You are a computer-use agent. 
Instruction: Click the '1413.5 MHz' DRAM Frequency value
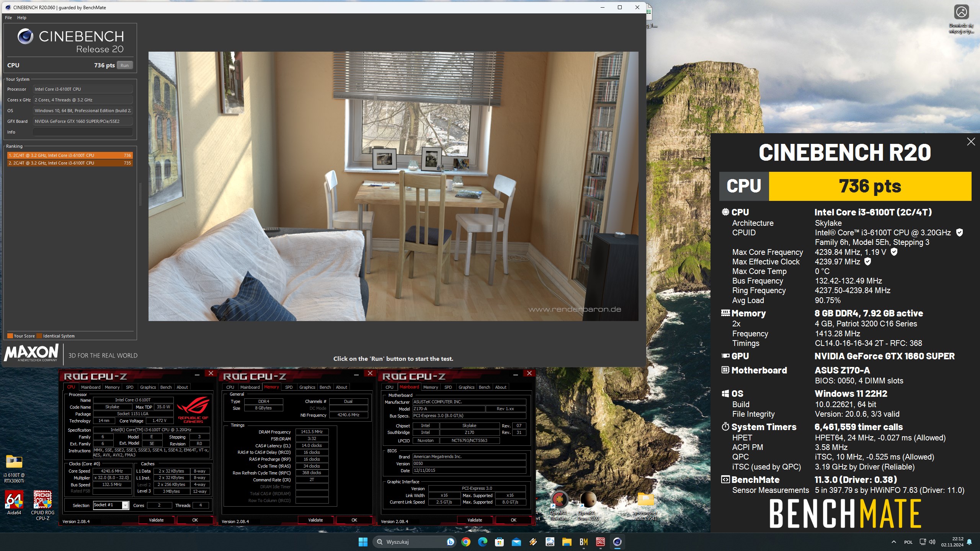tap(312, 432)
